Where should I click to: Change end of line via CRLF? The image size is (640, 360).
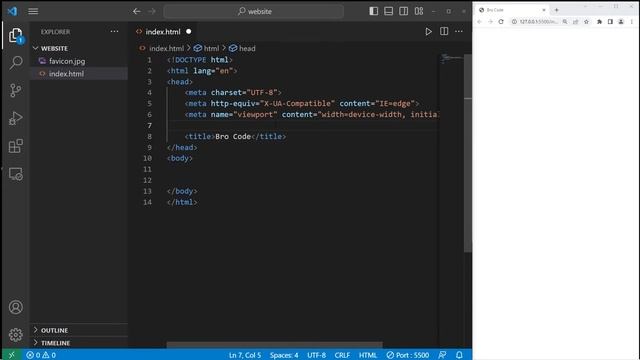(x=342, y=355)
